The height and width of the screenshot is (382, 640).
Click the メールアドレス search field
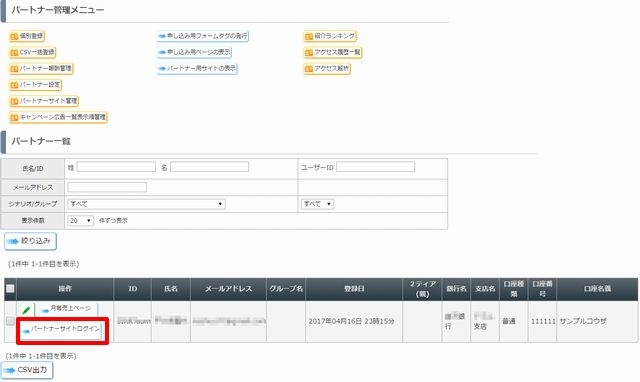tap(107, 187)
